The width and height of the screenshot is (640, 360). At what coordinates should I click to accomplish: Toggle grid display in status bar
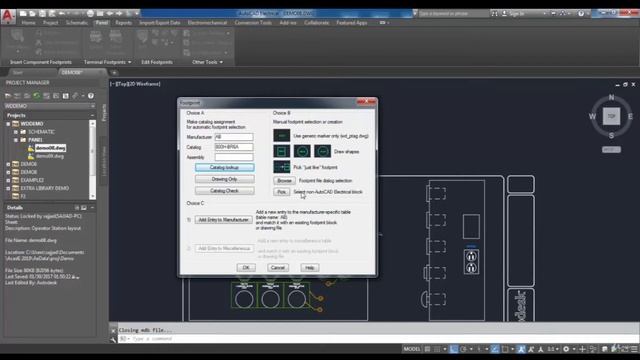tap(427, 349)
